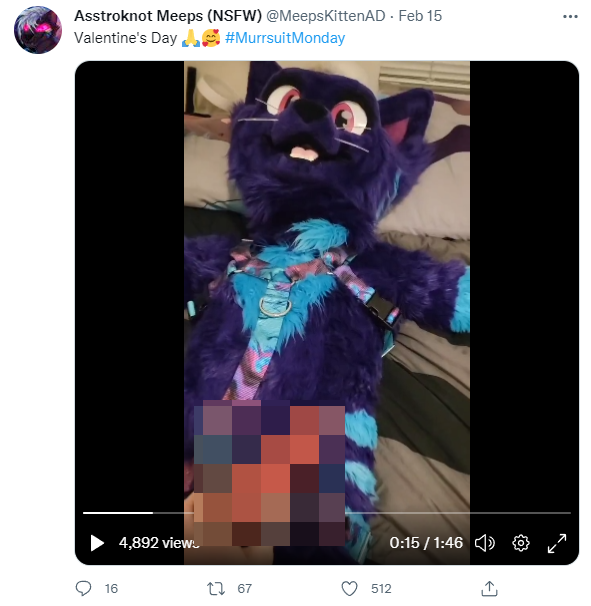Viewport: 591px width, 606px height.
Task: Click the 4,892 views label
Action: tap(159, 543)
